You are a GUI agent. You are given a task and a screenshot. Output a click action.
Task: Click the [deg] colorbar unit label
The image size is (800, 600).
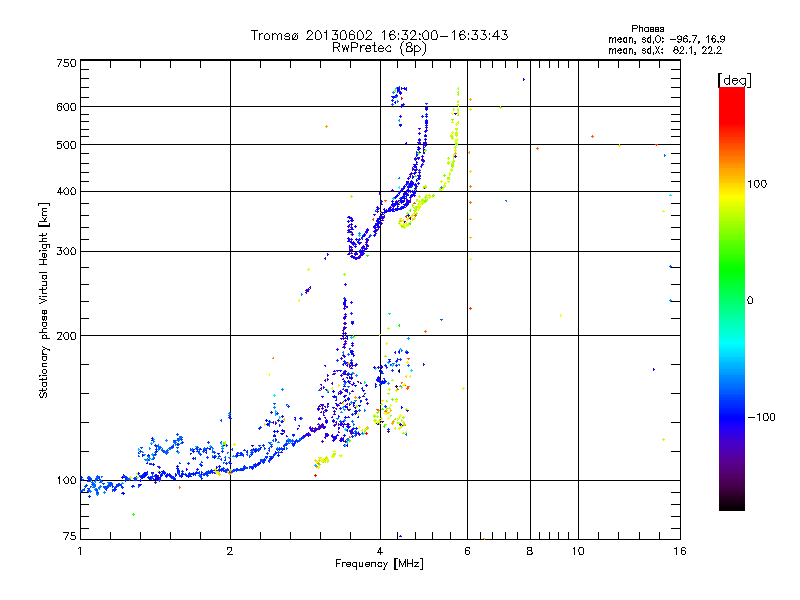pos(734,79)
